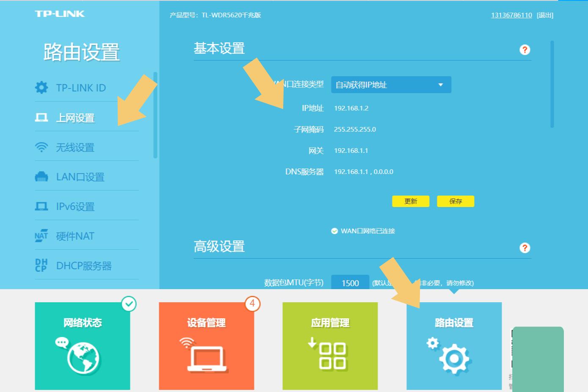Open help for 高级设置 section

(x=525, y=248)
